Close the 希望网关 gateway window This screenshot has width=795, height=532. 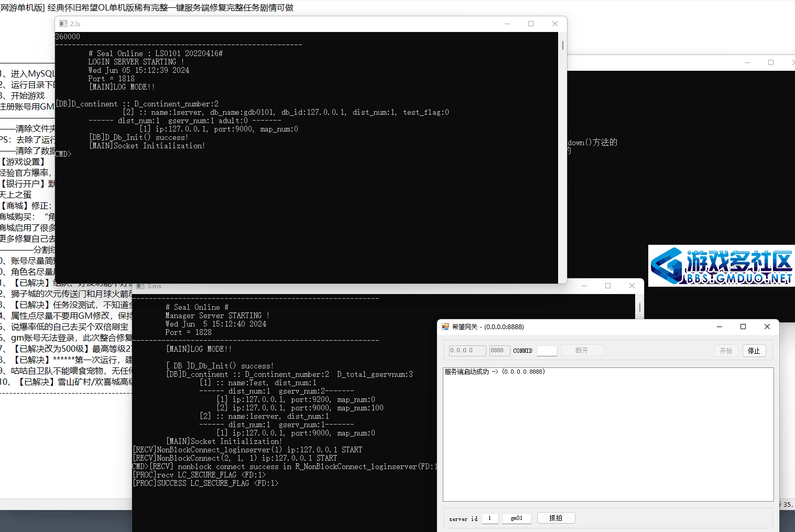point(767,327)
